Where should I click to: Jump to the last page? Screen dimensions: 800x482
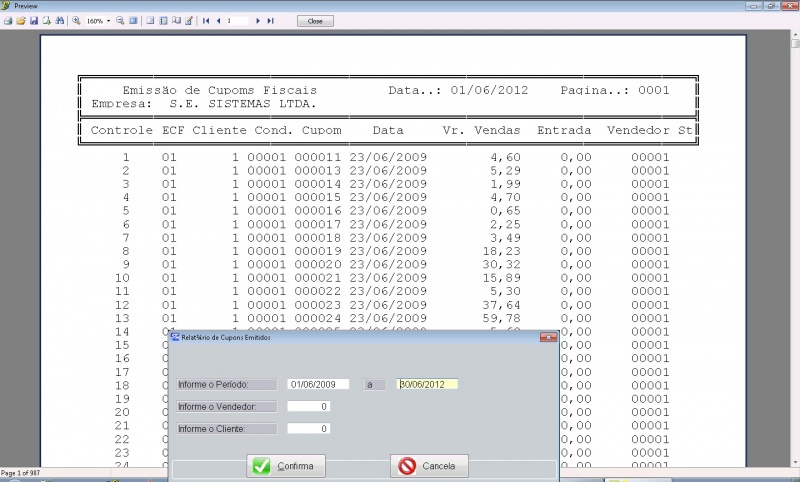click(x=270, y=20)
